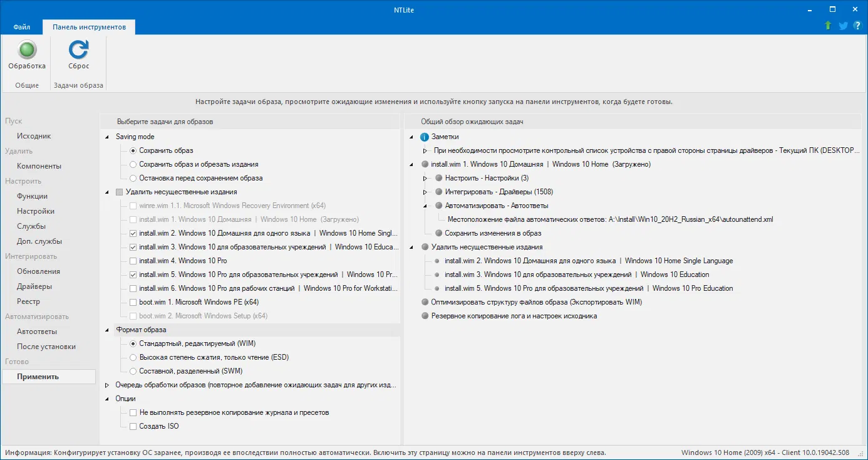The height and width of the screenshot is (460, 868).
Task: Select Высокая степень сжатия (ESD) format
Action: click(x=133, y=357)
